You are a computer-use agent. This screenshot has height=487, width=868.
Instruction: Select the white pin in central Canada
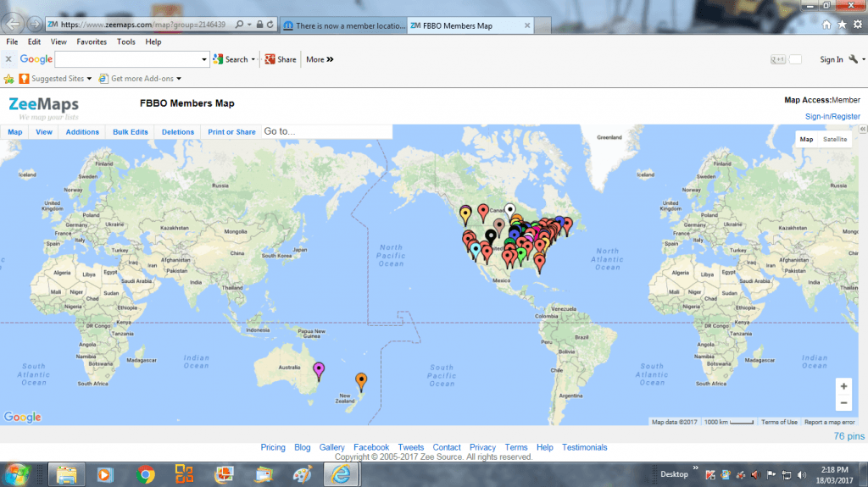509,210
